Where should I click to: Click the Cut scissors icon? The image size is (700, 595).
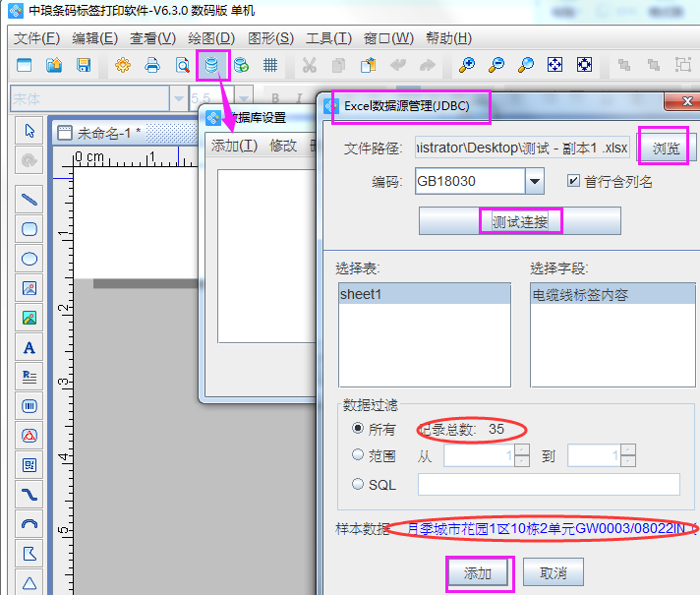click(x=309, y=65)
